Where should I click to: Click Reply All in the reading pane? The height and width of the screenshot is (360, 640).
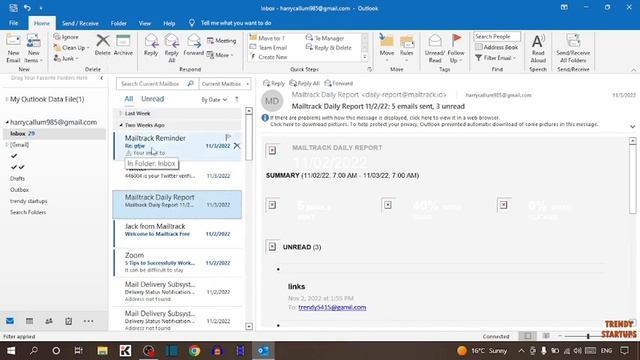pyautogui.click(x=304, y=83)
